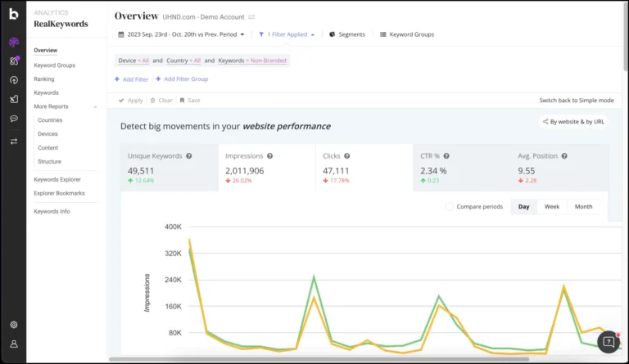Open the date range dropdown
The height and width of the screenshot is (364, 629).
click(181, 34)
